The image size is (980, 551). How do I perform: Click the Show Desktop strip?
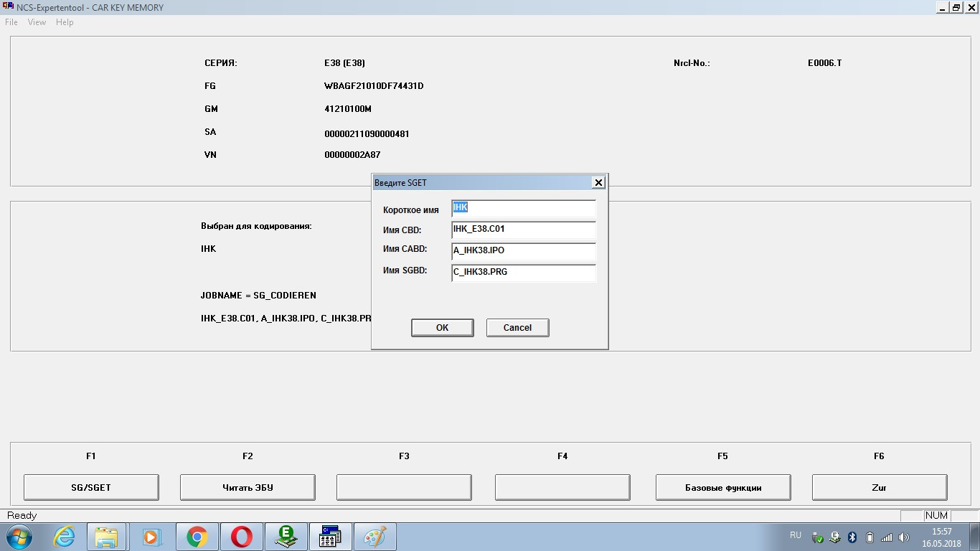[975, 537]
